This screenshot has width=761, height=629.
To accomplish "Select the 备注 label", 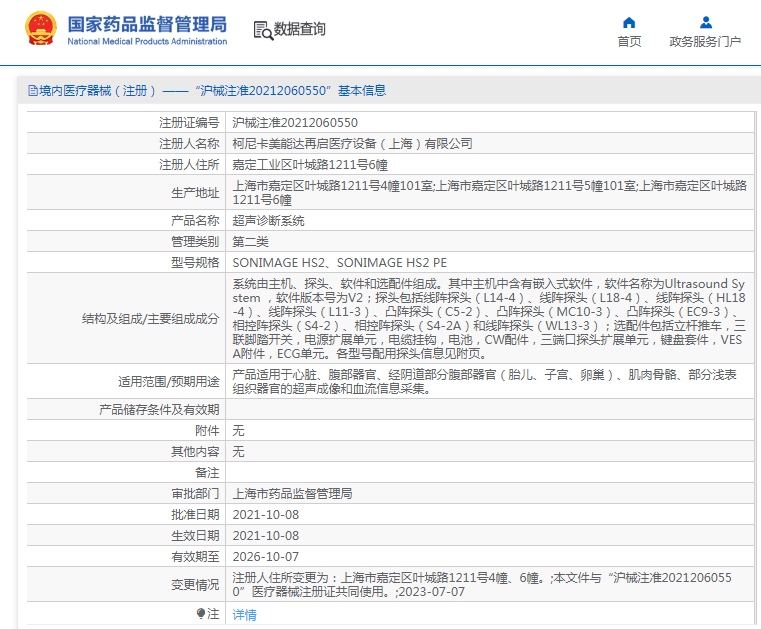I will coord(207,473).
